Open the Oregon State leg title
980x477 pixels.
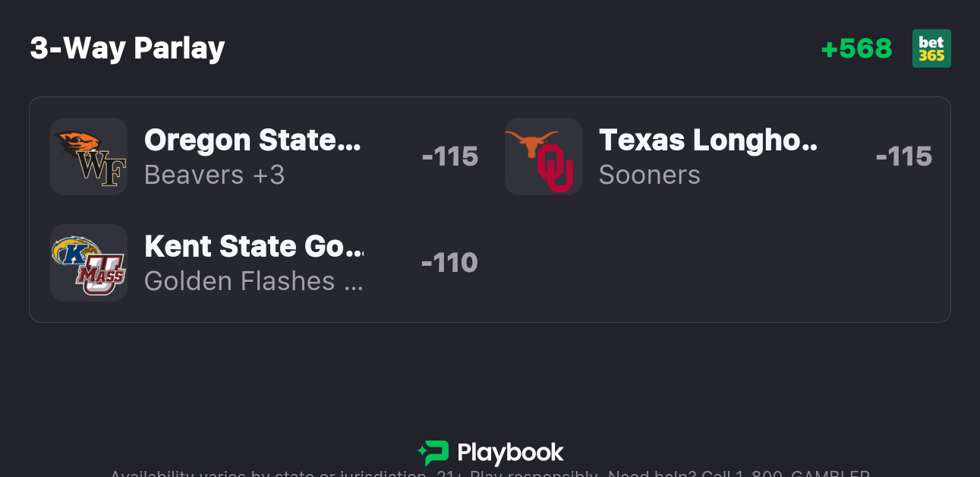(252, 141)
